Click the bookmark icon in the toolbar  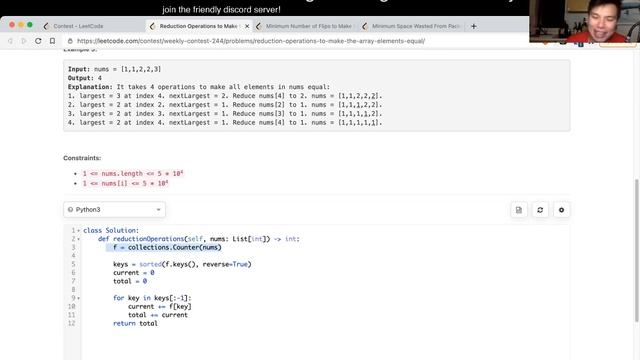(52, 41)
